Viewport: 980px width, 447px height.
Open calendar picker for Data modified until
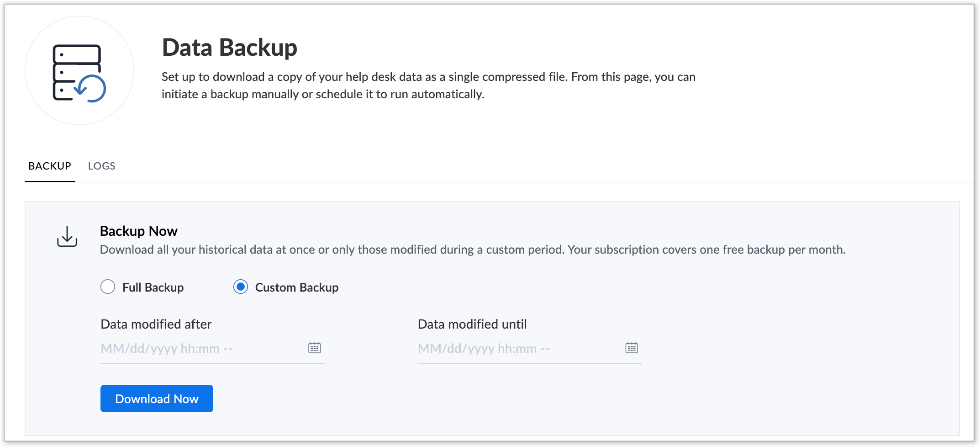(x=632, y=348)
